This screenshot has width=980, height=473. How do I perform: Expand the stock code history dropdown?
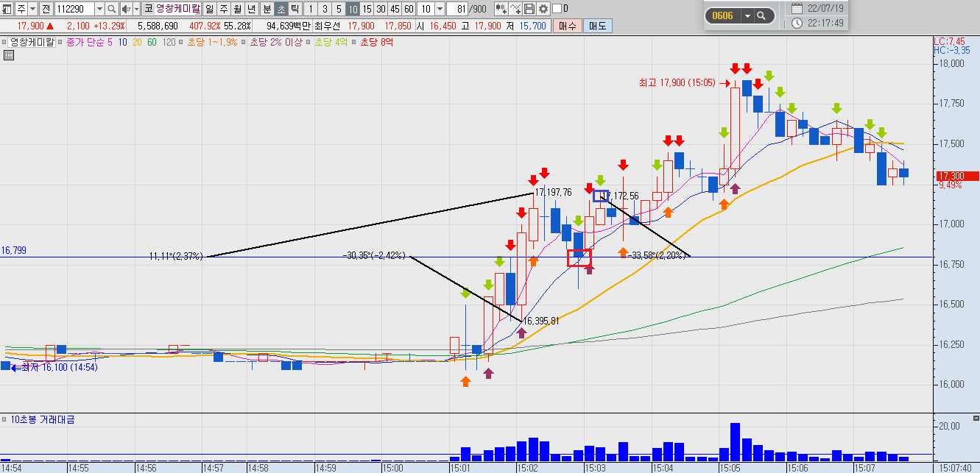[99, 9]
